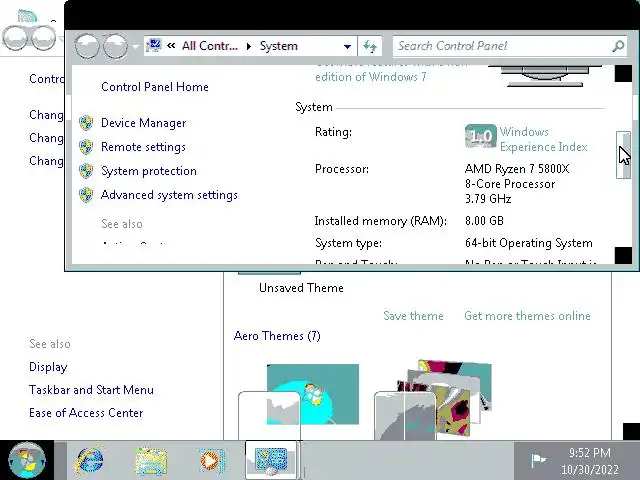Open Windows Experience Index link
This screenshot has height=480, width=640.
pyautogui.click(x=543, y=139)
